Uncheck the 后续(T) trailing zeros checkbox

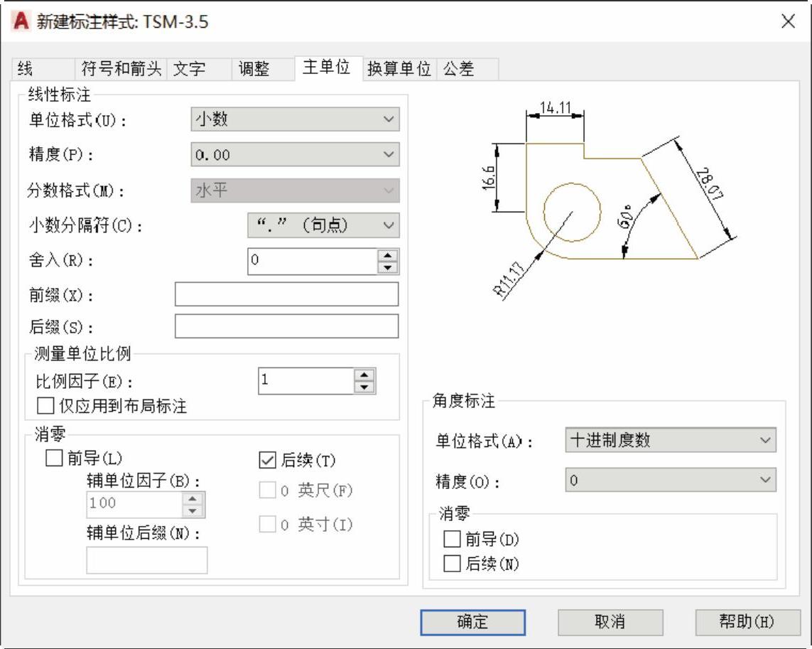[x=267, y=461]
